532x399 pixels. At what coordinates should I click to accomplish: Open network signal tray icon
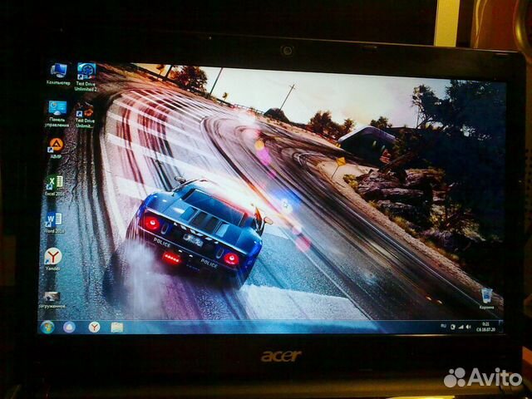[461, 327]
